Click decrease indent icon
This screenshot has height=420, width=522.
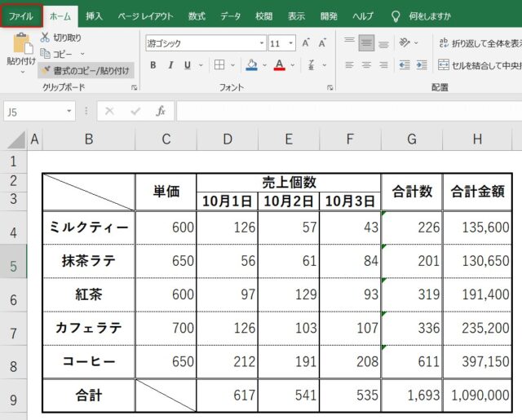click(405, 65)
